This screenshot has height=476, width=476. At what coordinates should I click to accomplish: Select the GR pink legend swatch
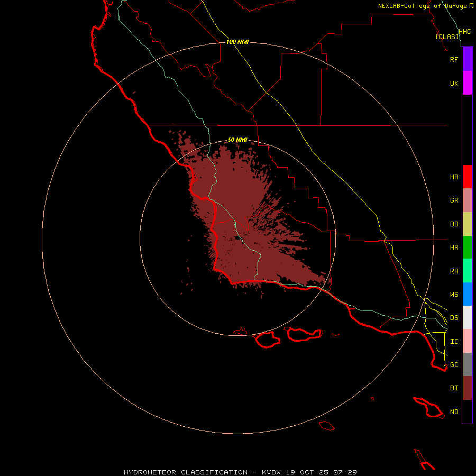(x=467, y=200)
